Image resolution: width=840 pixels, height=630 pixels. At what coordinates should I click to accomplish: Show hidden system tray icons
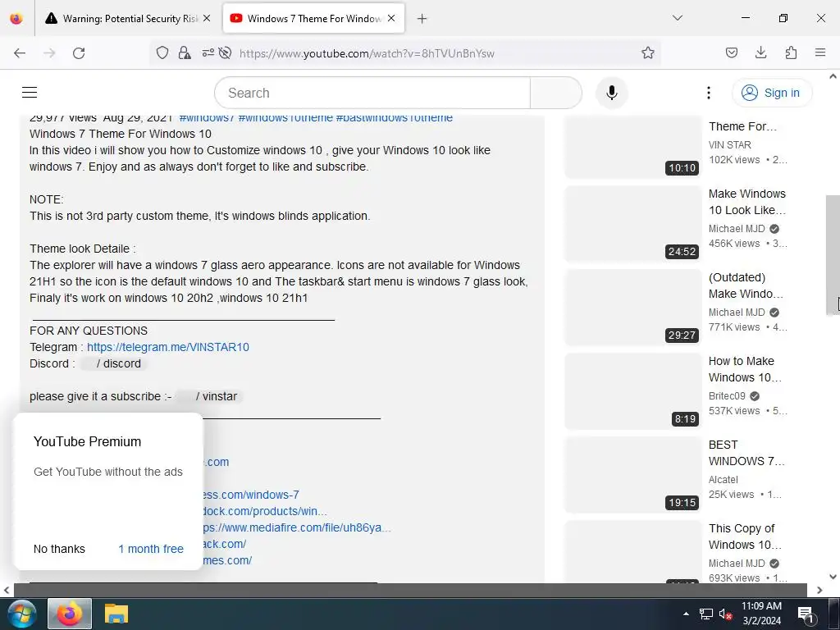(686, 614)
